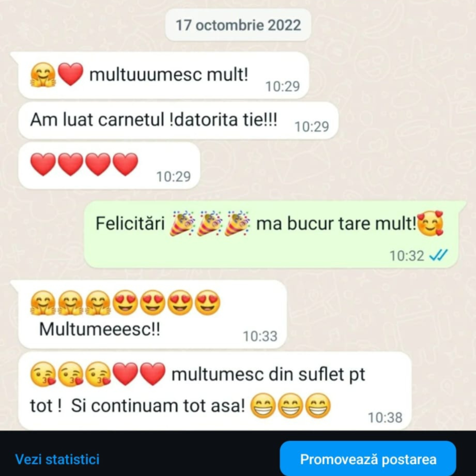Tap the Am luat carnetul message bubble
476x476 pixels.
(178, 120)
